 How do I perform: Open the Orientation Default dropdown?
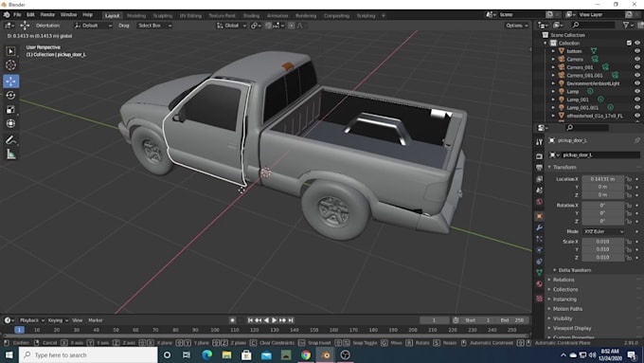tap(93, 25)
